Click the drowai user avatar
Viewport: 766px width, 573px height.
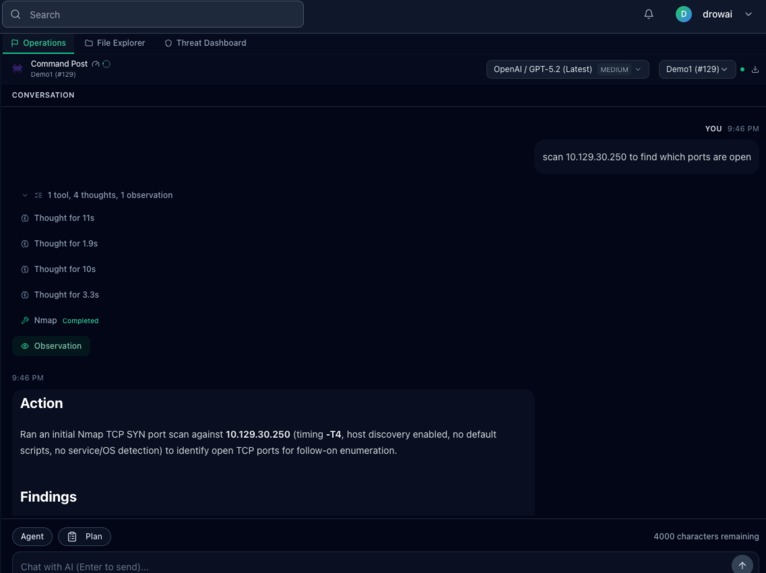(x=683, y=14)
